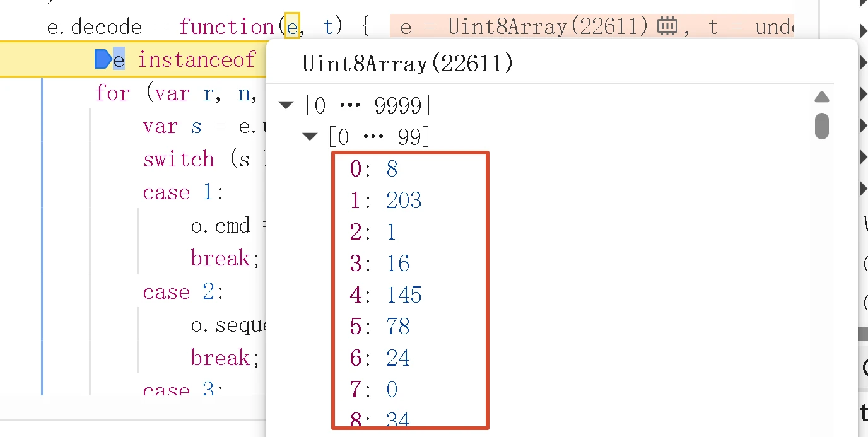Screen dimensions: 868x437
Task: Click the 'for' keyword in the loop line
Action: (x=112, y=93)
